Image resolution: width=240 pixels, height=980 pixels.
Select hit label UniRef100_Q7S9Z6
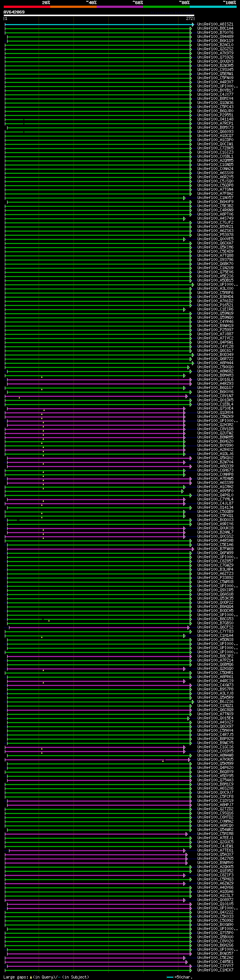215,57
